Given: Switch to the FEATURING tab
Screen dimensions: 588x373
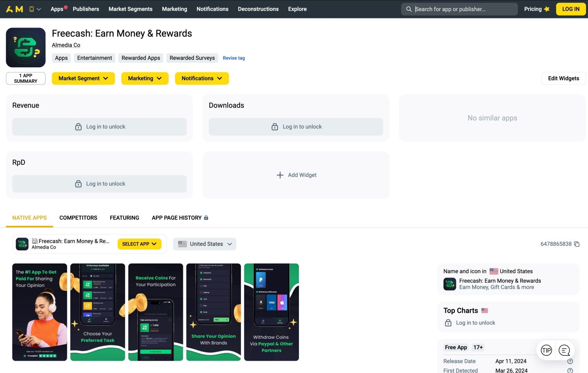Looking at the screenshot, I should pyautogui.click(x=124, y=218).
